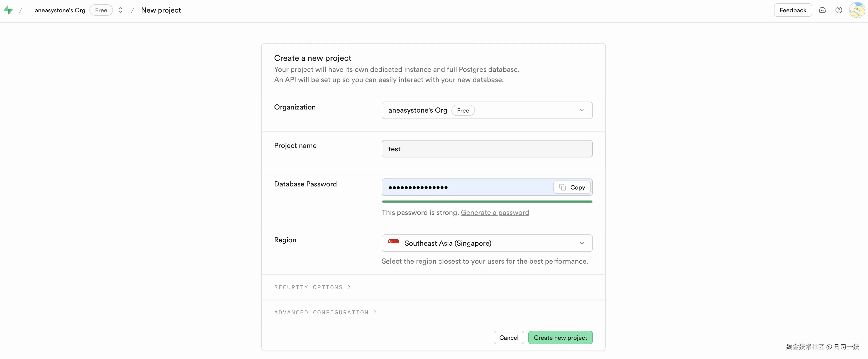Open the help question mark icon

(838, 10)
